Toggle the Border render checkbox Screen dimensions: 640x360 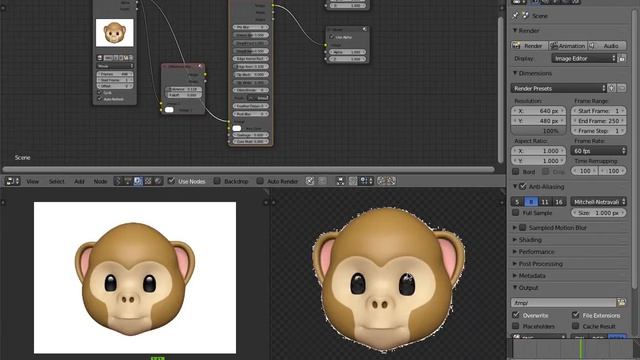tap(516, 171)
